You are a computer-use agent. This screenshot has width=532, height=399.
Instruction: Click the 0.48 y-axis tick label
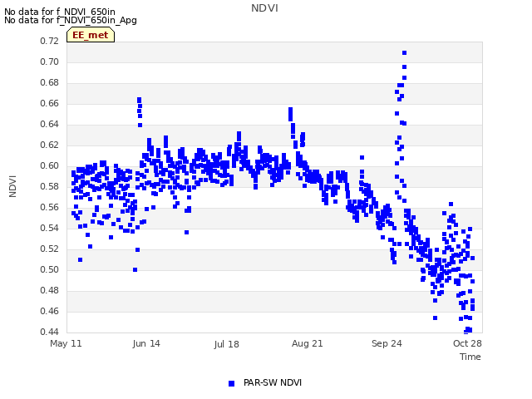(50, 290)
